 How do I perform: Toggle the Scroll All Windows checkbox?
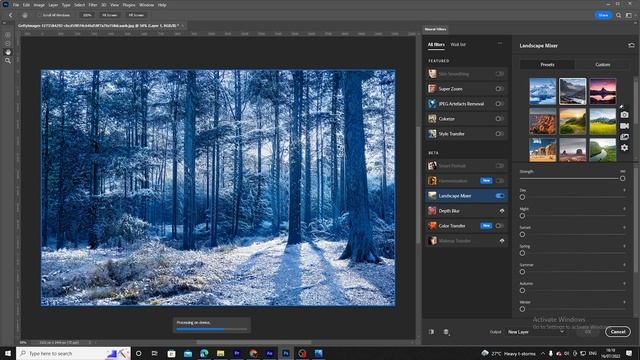click(40, 15)
